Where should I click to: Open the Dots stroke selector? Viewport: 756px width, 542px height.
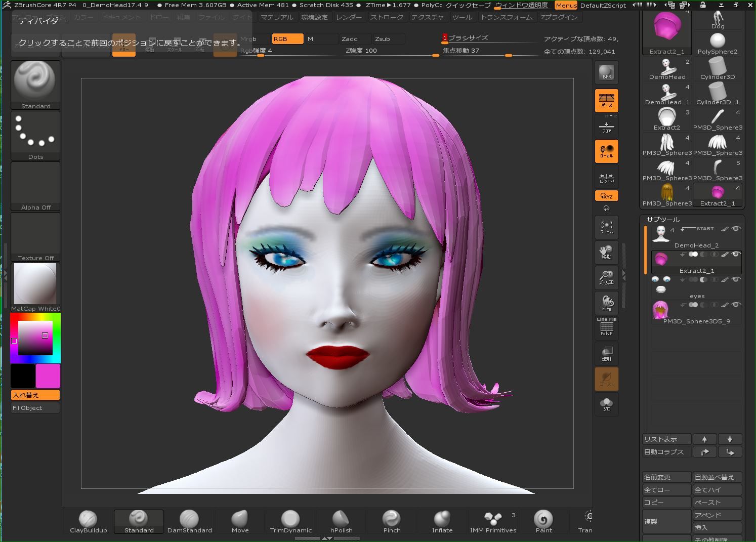tap(35, 135)
